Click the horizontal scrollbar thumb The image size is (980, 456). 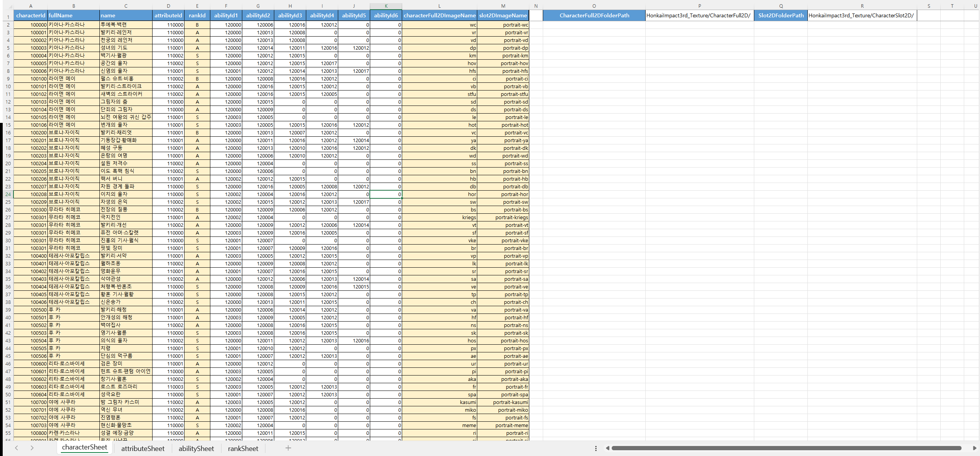[x=786, y=448]
